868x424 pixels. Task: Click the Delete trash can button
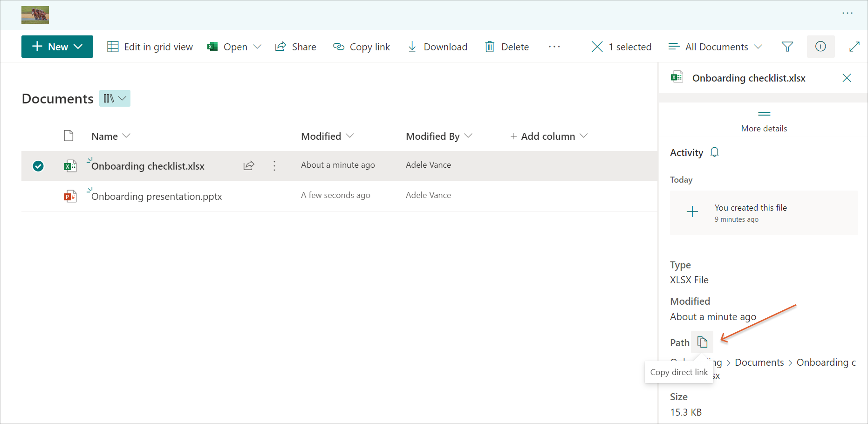coord(507,47)
